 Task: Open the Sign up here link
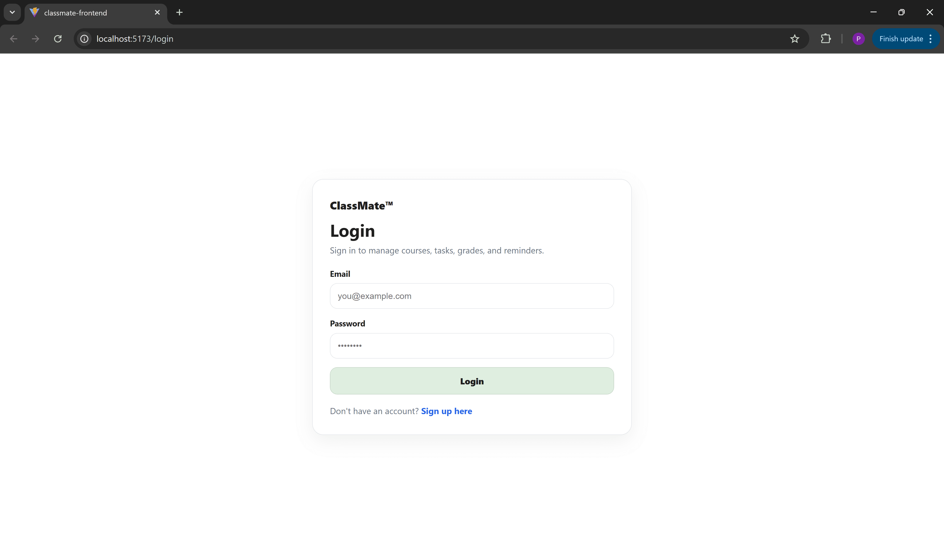pyautogui.click(x=446, y=411)
